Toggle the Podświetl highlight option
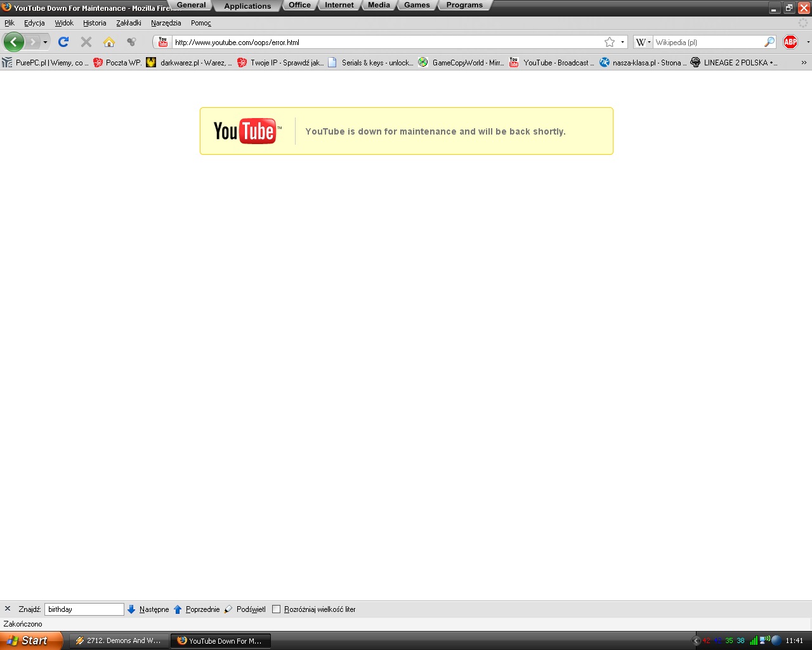812x650 pixels. coord(245,609)
